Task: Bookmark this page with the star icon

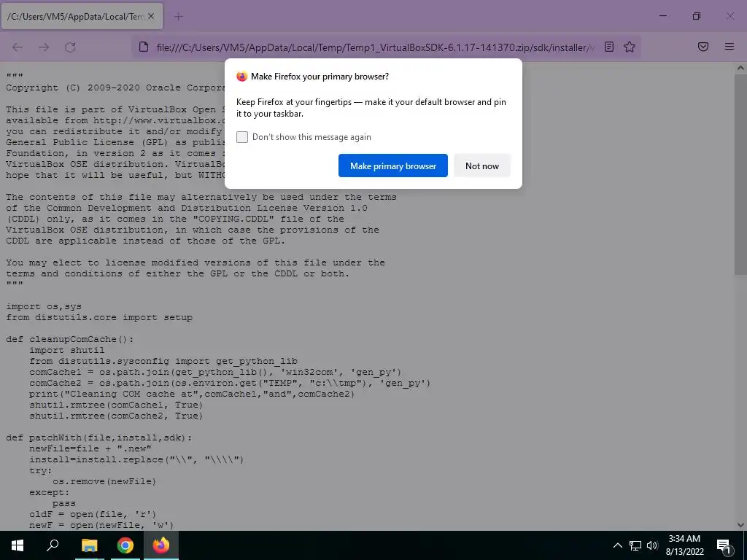Action: pos(630,47)
